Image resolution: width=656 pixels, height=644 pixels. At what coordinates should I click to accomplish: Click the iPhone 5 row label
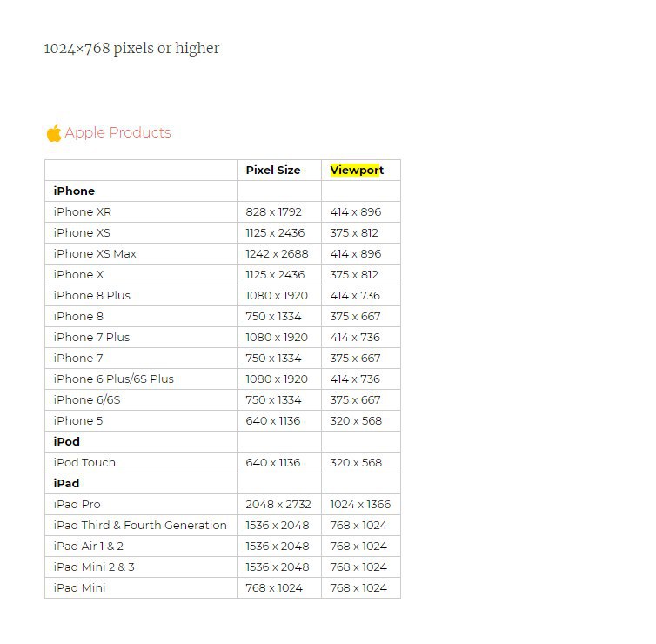coord(78,421)
